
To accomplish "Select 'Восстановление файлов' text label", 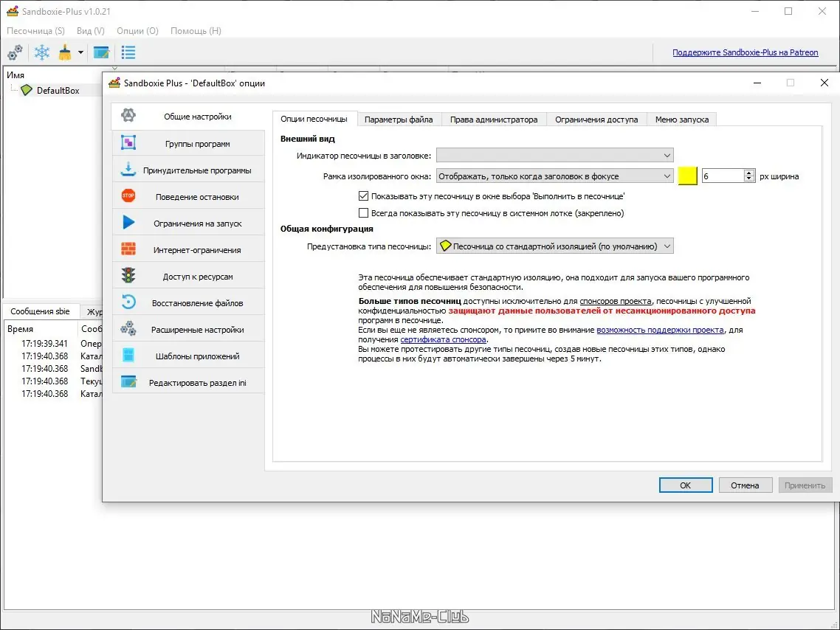I will (x=197, y=303).
